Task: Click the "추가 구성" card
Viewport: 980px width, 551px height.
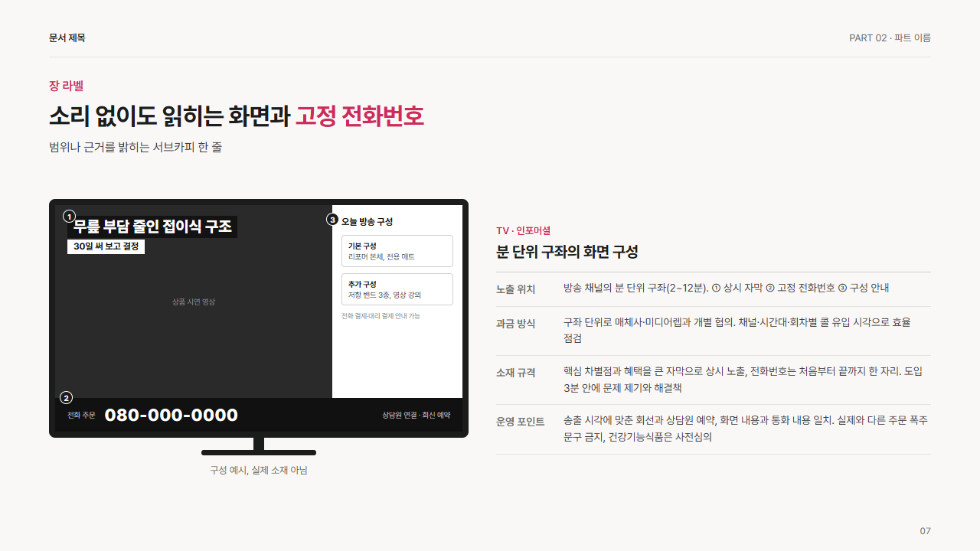Action: click(397, 289)
